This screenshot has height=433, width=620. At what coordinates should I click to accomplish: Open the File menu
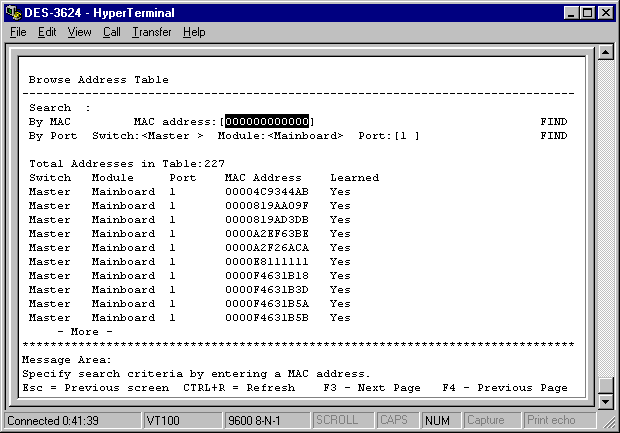click(18, 32)
